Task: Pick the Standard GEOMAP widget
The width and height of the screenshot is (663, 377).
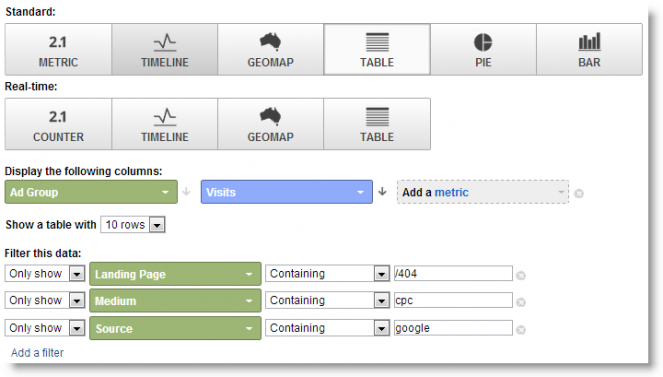Action: [271, 49]
